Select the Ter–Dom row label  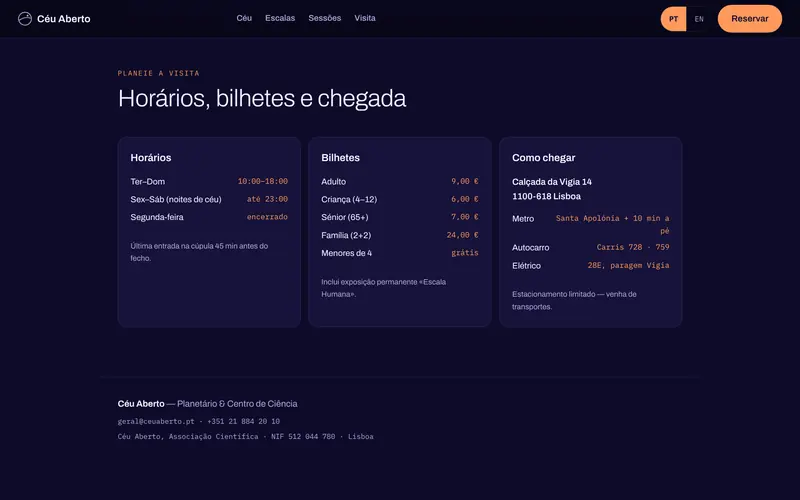point(147,182)
